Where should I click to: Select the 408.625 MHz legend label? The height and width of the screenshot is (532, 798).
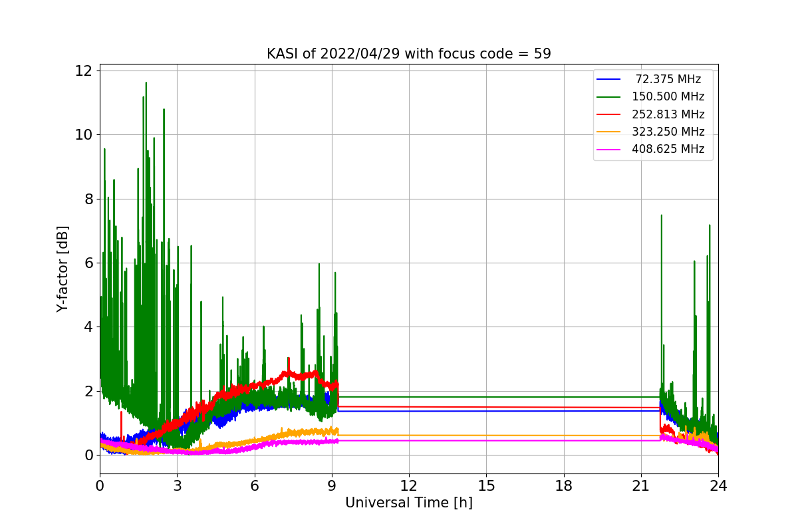tap(668, 150)
